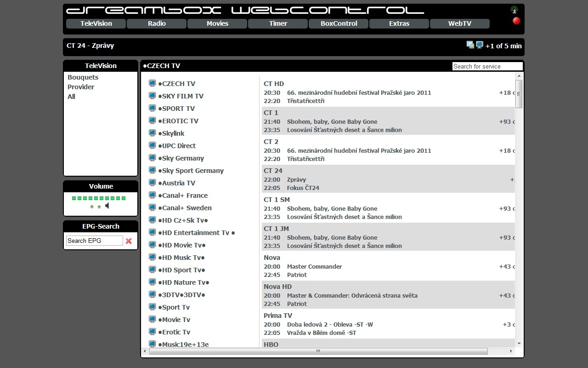Click the stream icon beside CZECH TV bouquet
Viewport: 588px width, 368px height.
pyautogui.click(x=153, y=83)
